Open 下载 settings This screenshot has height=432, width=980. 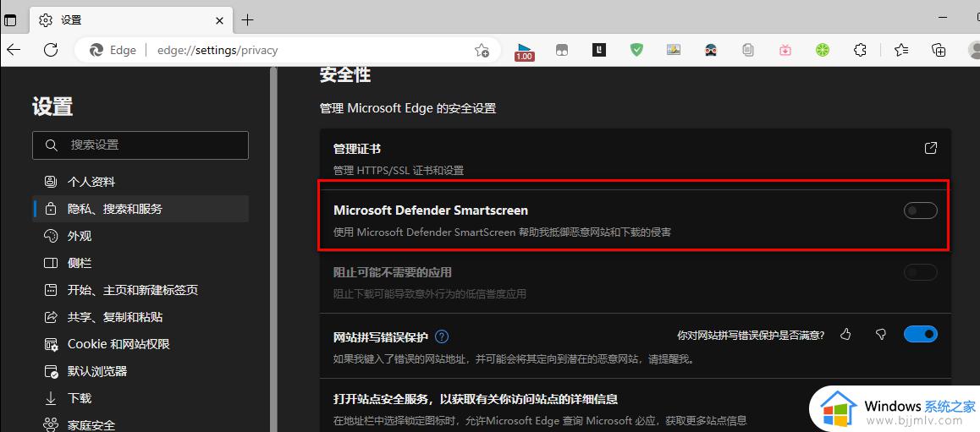[140, 398]
